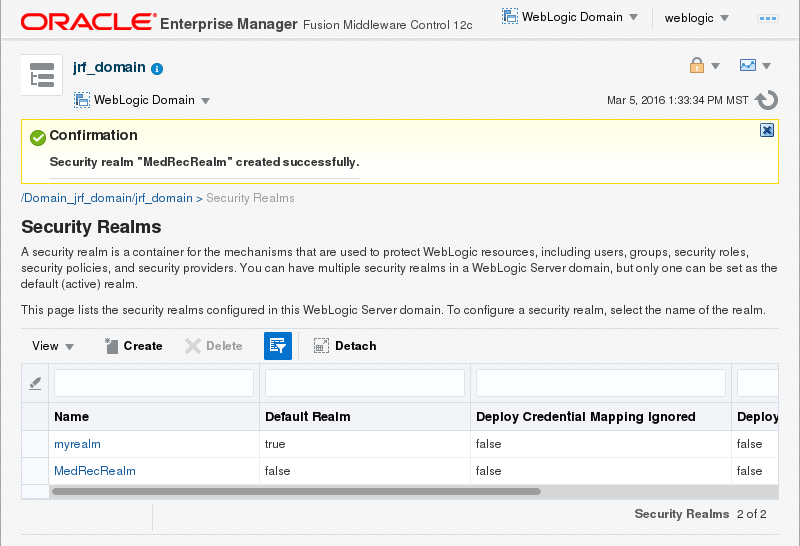Refresh the page with the circular arrow icon
The image size is (800, 546).
click(x=767, y=100)
